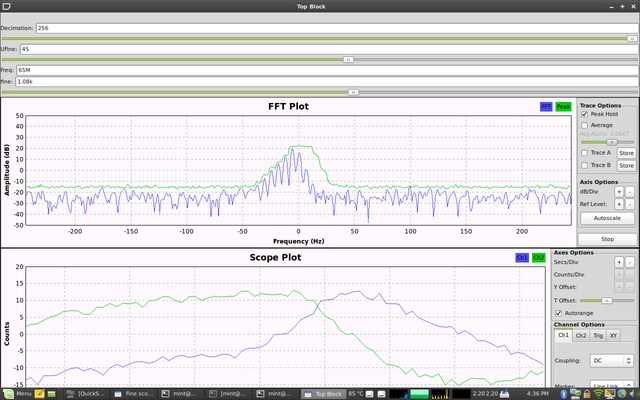Disable the Peak Hold checkbox
The width and height of the screenshot is (640, 400).
[585, 115]
